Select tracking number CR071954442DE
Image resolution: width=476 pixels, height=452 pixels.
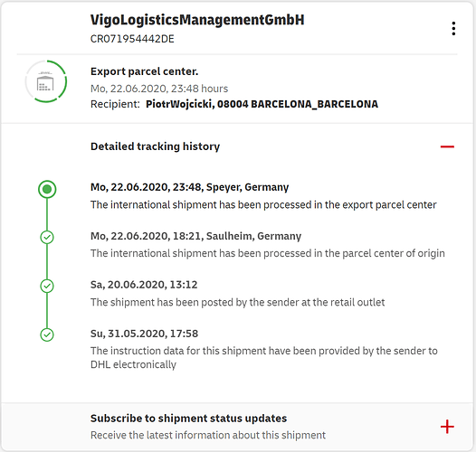132,39
